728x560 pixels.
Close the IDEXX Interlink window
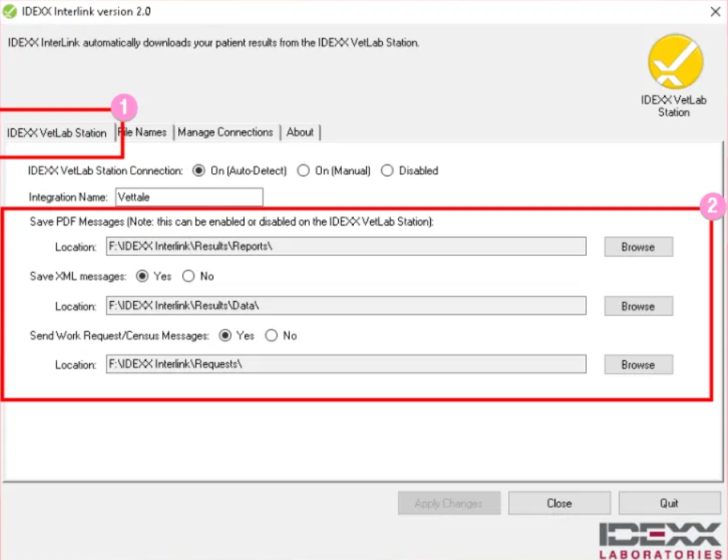pyautogui.click(x=715, y=11)
